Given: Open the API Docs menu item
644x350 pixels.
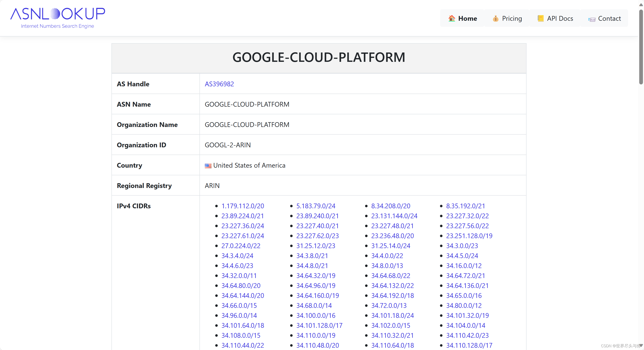Looking at the screenshot, I should pyautogui.click(x=555, y=18).
